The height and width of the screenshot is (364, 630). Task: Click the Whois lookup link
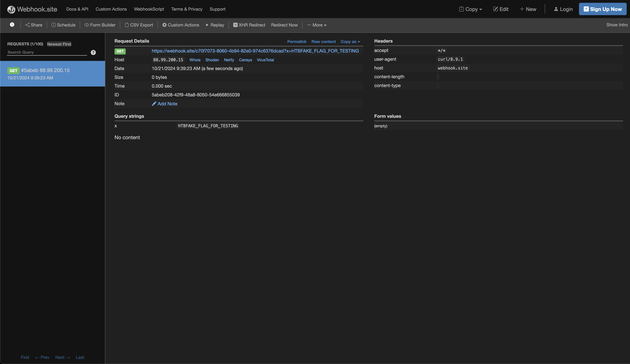(x=195, y=60)
